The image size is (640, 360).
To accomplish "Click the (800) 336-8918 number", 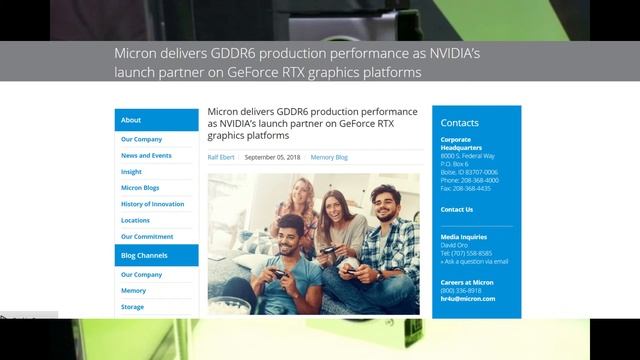I will pos(461,291).
